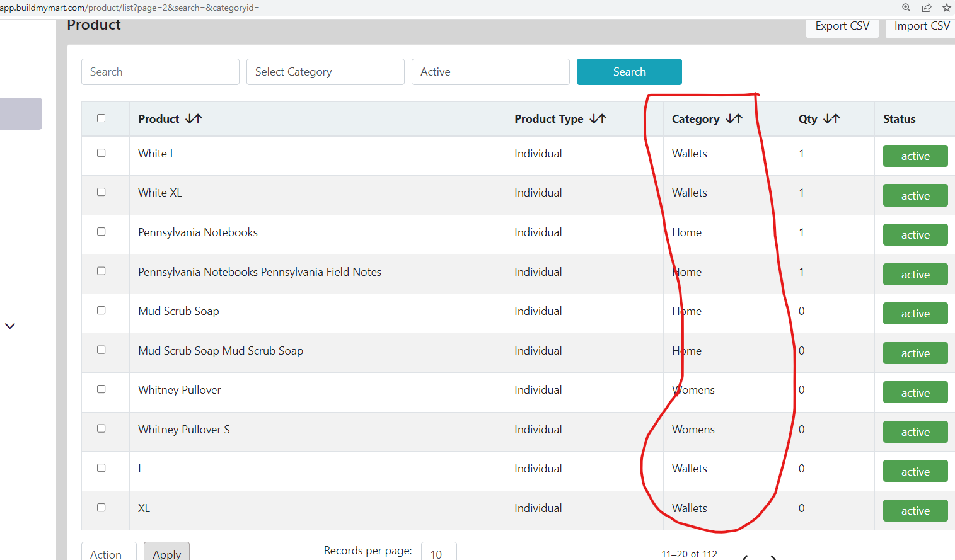The height and width of the screenshot is (560, 955).
Task: Click the Records per page label
Action: (x=368, y=551)
